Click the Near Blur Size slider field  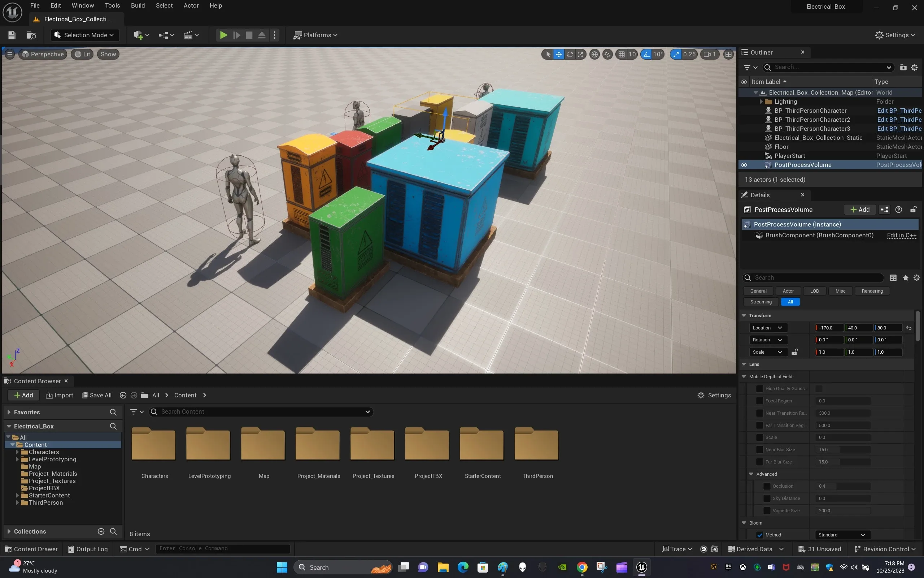pos(843,450)
